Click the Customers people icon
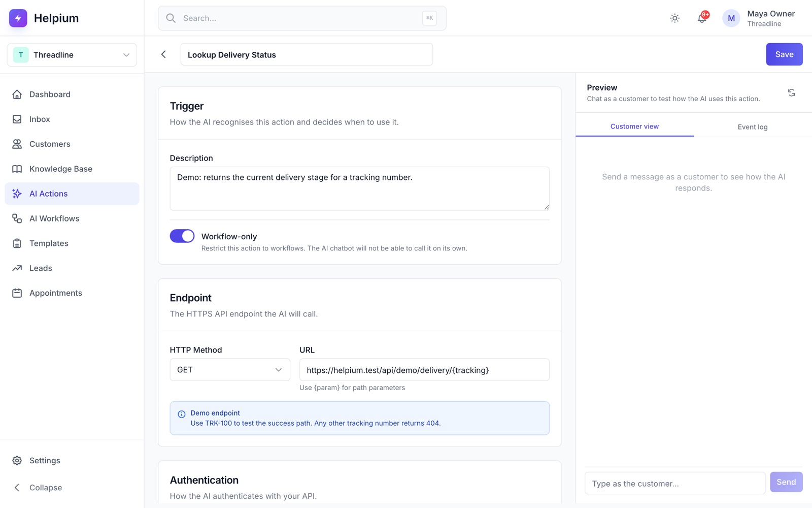This screenshot has height=508, width=812. coord(17,144)
